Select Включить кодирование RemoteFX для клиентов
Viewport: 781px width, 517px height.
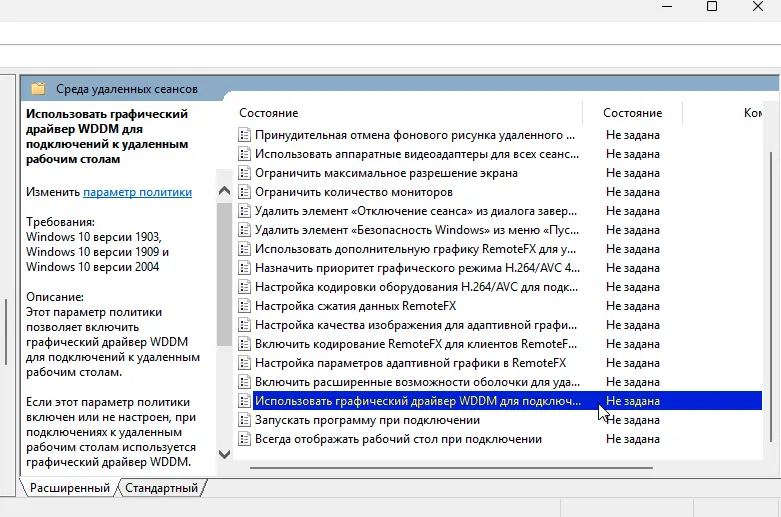(416, 344)
